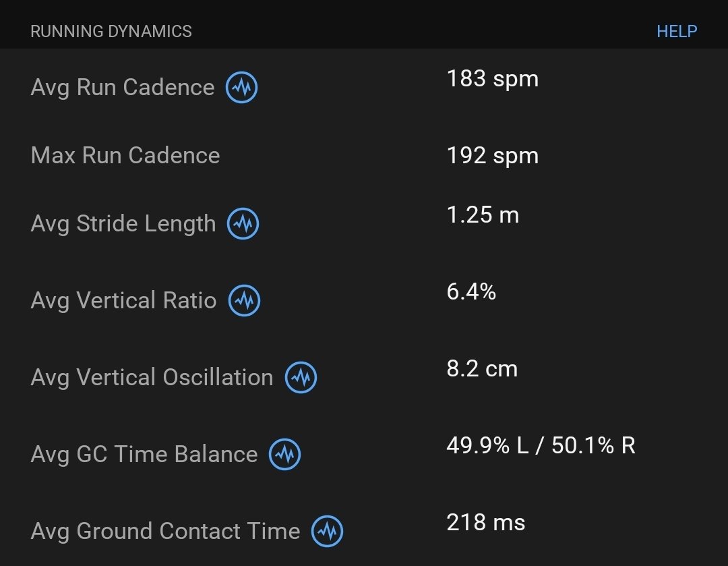The height and width of the screenshot is (566, 728).
Task: Select the 1.25 m value
Action: click(x=483, y=215)
